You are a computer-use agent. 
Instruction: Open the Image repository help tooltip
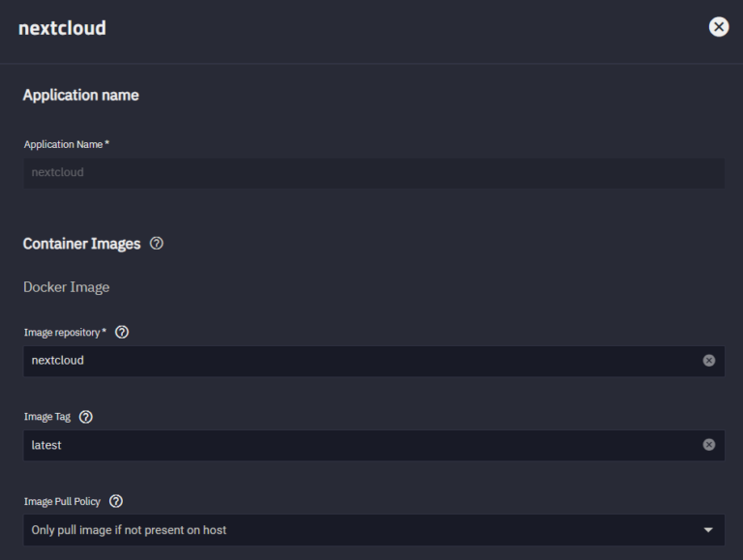tap(122, 333)
